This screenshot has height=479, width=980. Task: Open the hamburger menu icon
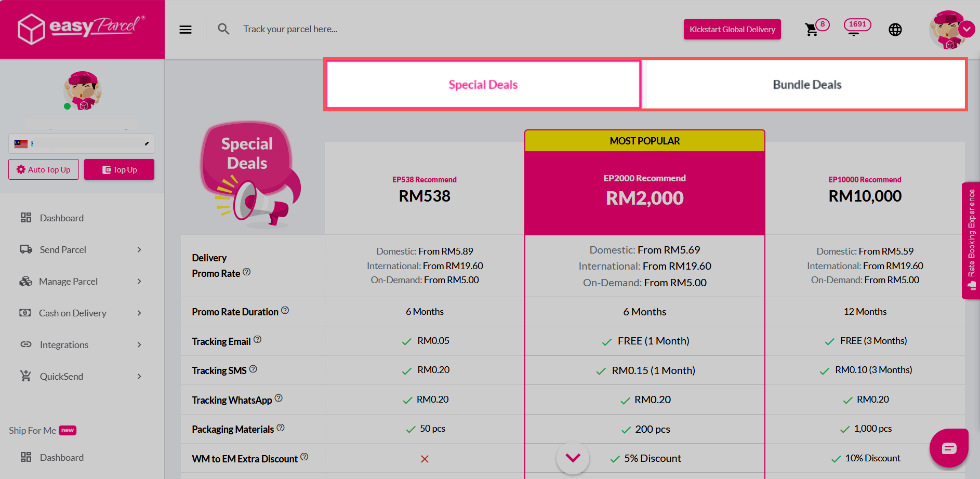[186, 30]
